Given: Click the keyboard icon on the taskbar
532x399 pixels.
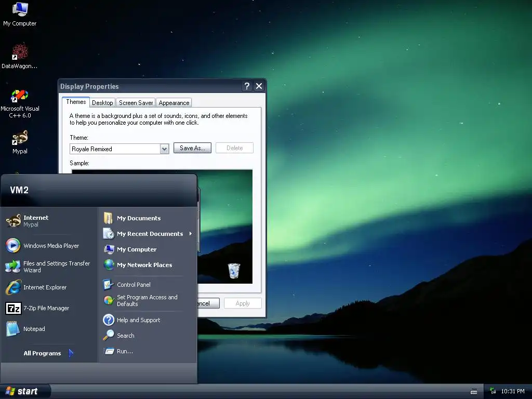Looking at the screenshot, I should 474,392.
